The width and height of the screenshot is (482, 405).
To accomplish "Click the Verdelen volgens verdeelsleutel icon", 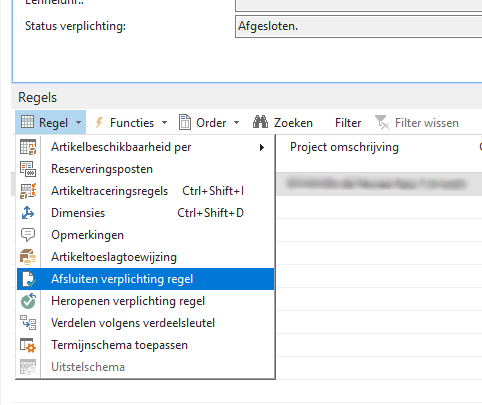I will coord(28,323).
